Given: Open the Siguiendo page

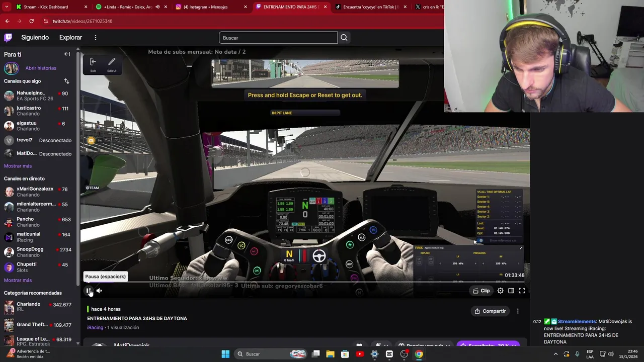Looking at the screenshot, I should [35, 37].
